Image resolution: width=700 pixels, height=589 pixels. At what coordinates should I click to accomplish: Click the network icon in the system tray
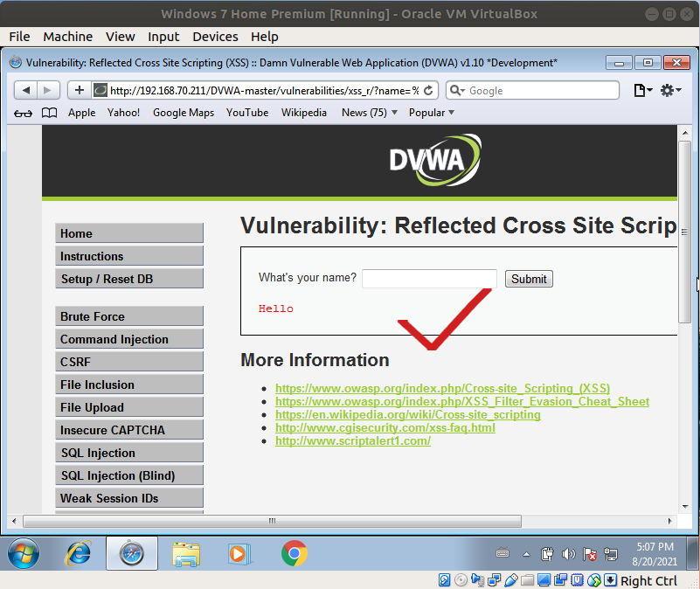point(611,554)
